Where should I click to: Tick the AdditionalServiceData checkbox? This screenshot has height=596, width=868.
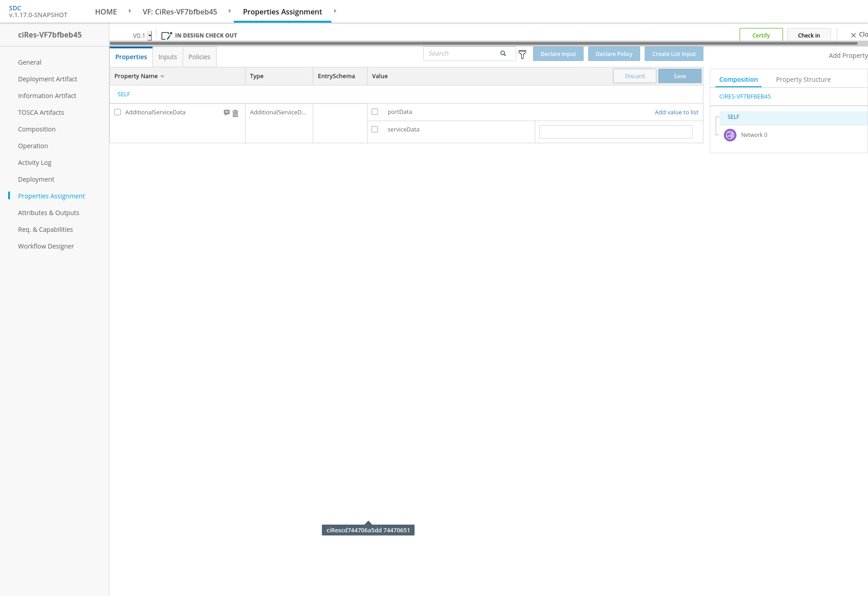pos(118,112)
